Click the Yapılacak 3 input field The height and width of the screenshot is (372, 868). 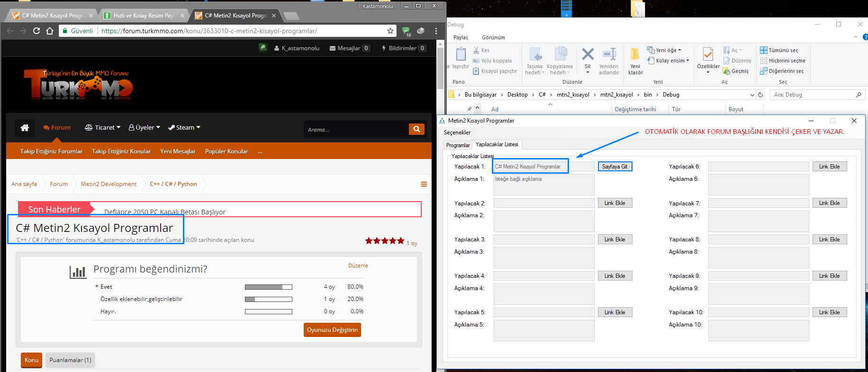coord(544,239)
